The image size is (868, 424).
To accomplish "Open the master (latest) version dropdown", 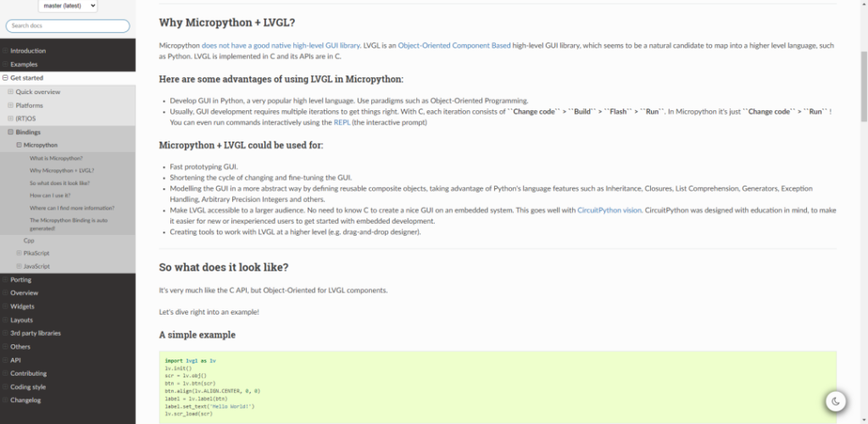I will coord(68,6).
